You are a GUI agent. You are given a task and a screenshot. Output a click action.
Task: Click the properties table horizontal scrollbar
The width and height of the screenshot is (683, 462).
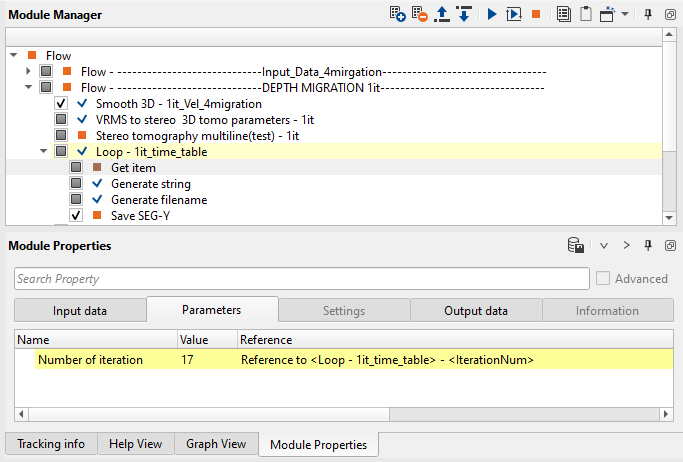300,414
